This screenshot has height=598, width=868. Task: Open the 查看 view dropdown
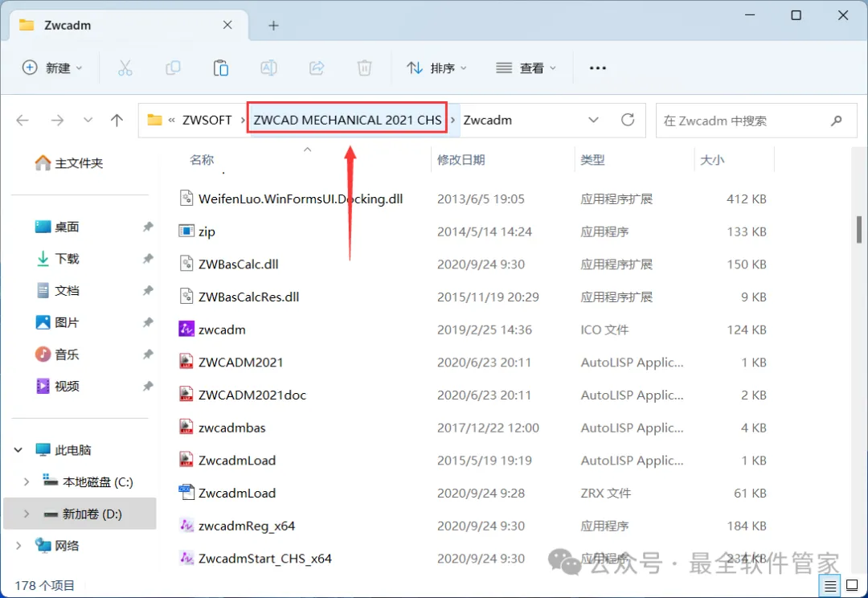pos(526,68)
